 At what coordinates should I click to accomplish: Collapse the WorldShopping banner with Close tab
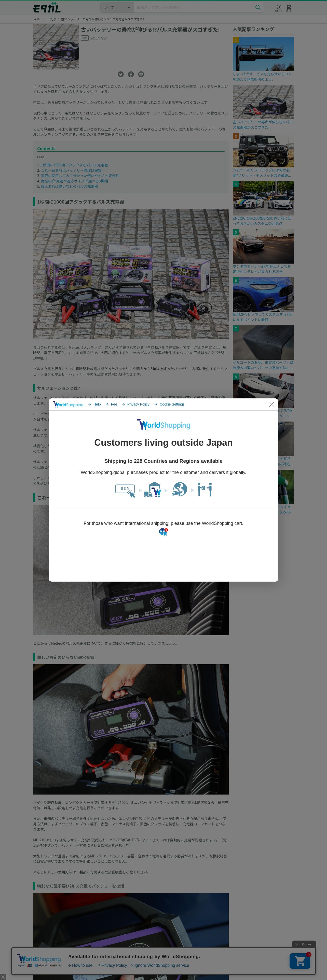tap(304, 944)
